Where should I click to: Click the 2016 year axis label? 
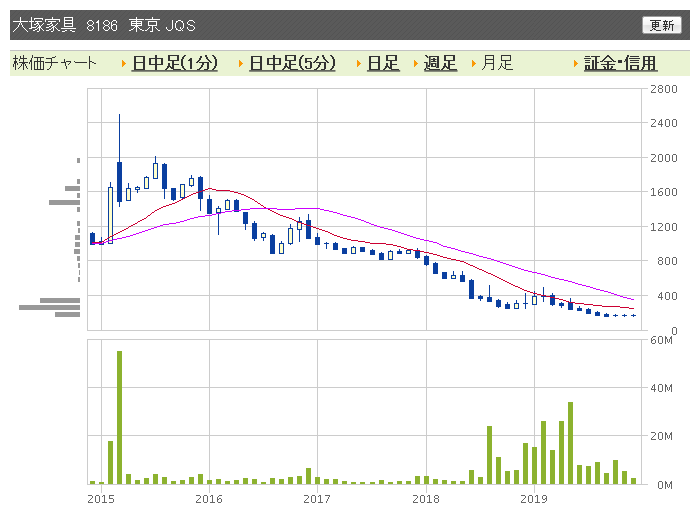point(209,499)
